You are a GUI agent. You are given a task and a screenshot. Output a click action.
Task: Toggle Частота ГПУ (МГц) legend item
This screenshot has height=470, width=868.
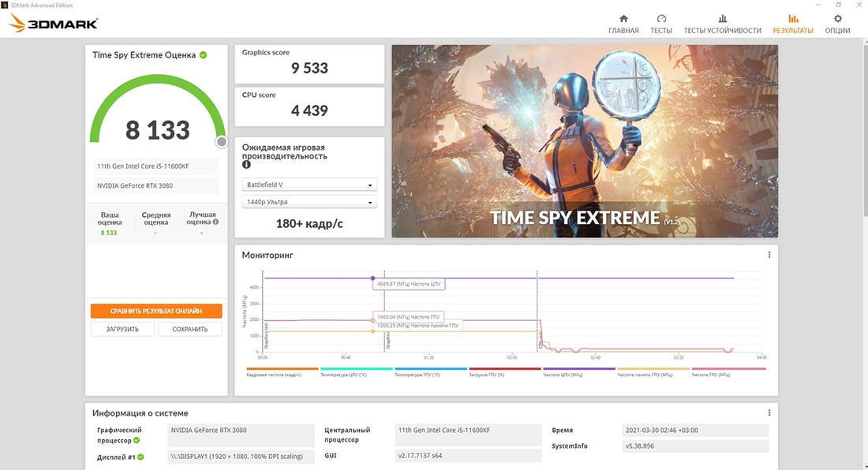click(728, 372)
